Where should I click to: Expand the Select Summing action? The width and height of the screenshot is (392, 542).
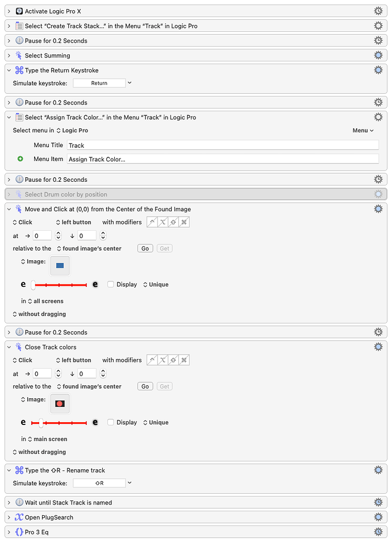pos(9,55)
